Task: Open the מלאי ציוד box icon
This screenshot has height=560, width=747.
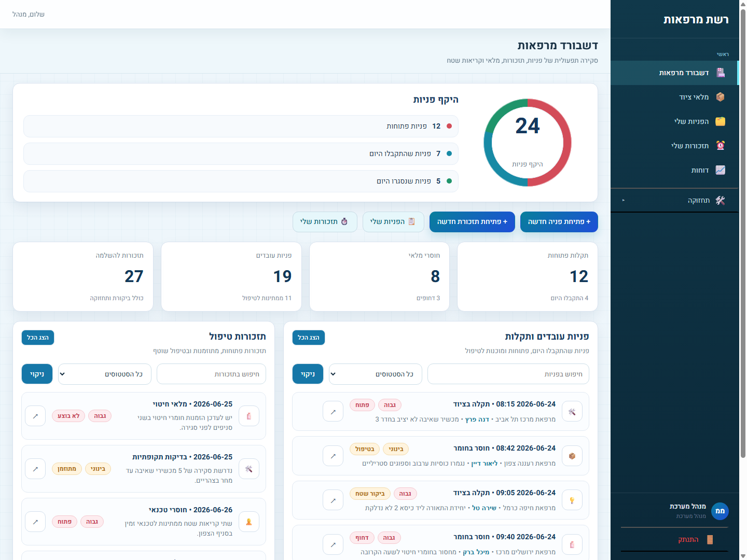Action: (721, 97)
